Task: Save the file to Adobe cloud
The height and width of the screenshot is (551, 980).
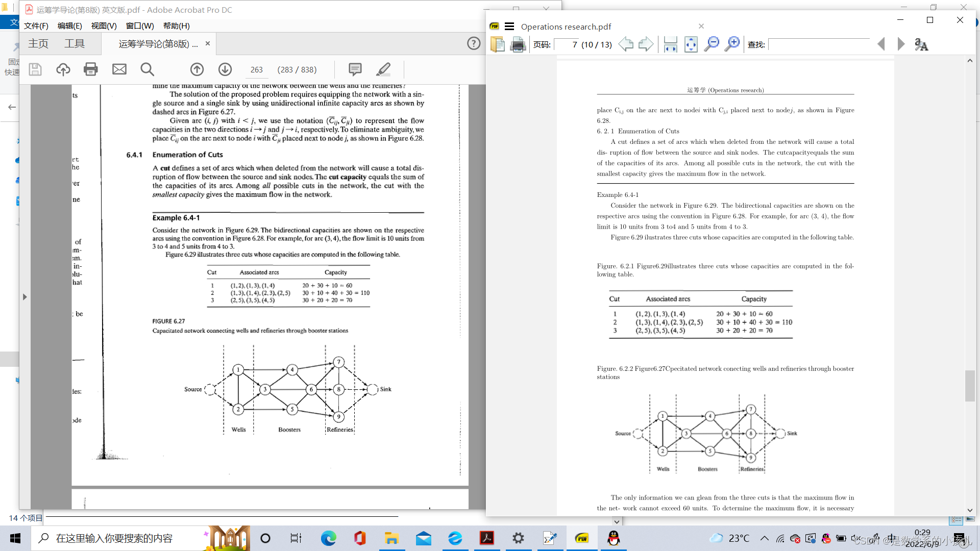Action: point(63,69)
